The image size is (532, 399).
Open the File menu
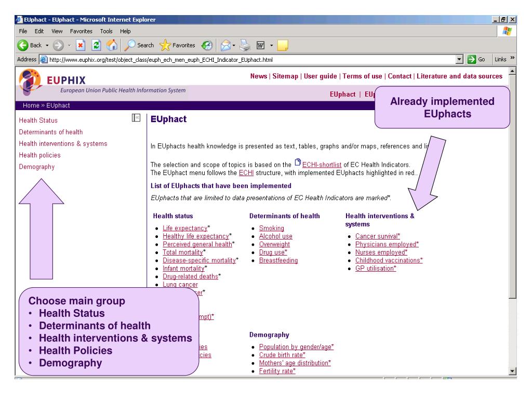click(x=23, y=31)
